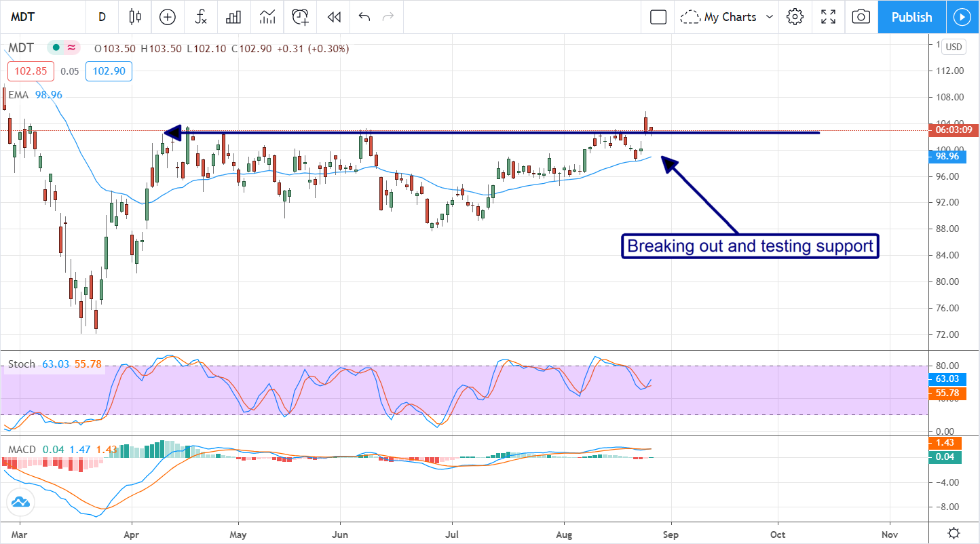Change the D daily interval
980x544 pixels.
(x=102, y=17)
